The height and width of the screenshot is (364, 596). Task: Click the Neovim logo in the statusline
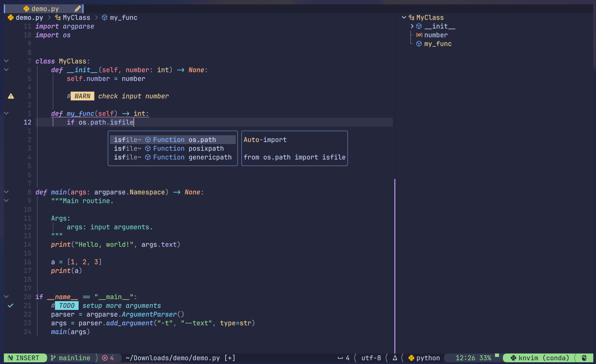click(10, 358)
